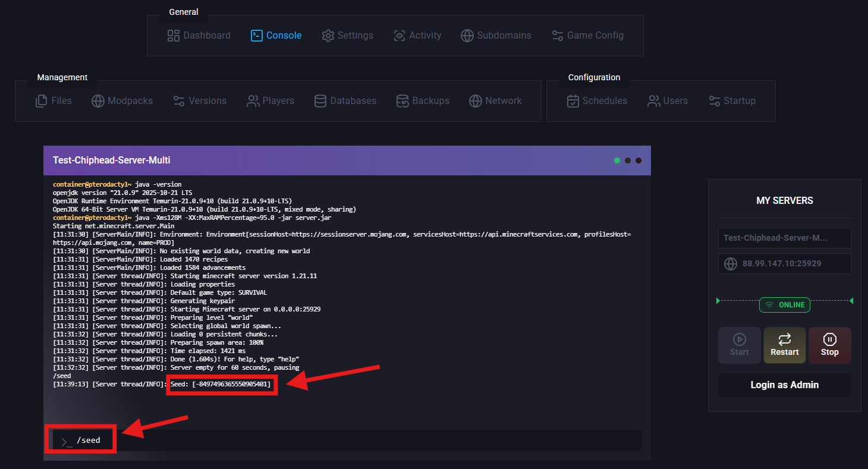Click the Test-Chiphead-Server-Multi console title
Viewport: 868px width, 469px height.
(112, 160)
